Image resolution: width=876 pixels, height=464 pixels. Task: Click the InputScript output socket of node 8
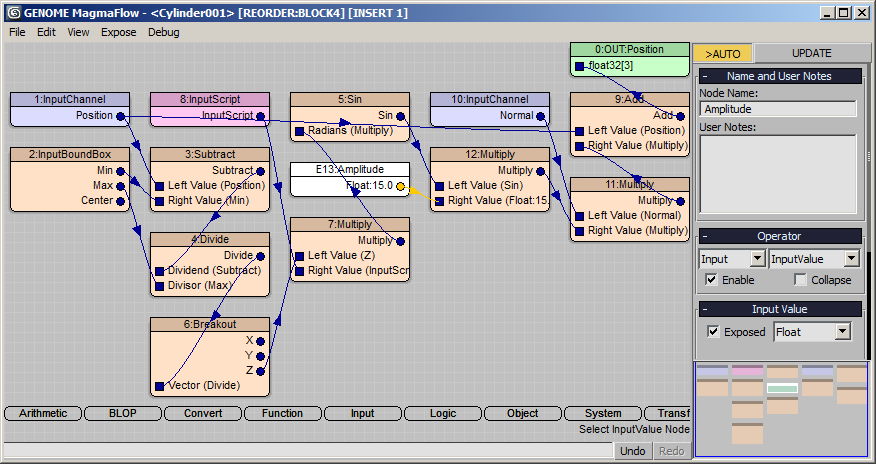point(260,116)
